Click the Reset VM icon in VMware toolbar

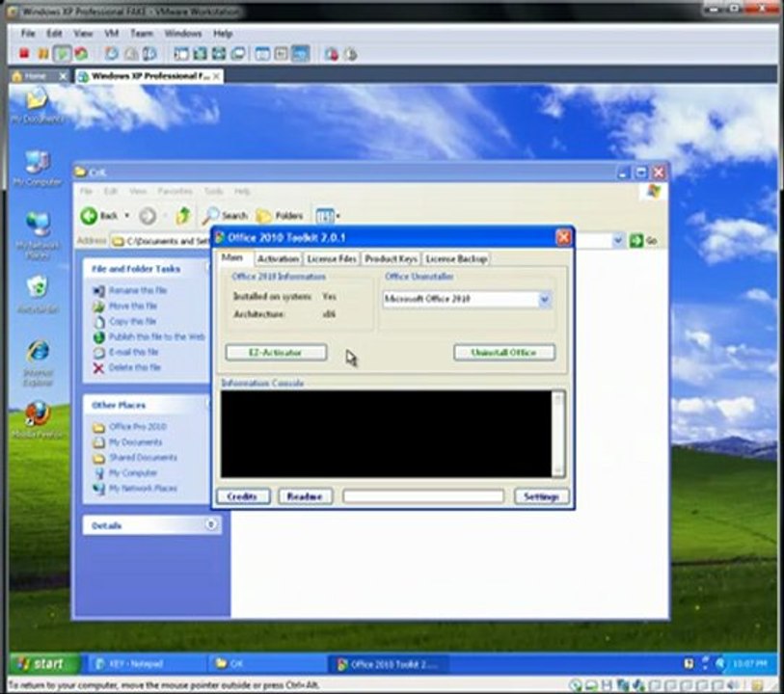[81, 53]
